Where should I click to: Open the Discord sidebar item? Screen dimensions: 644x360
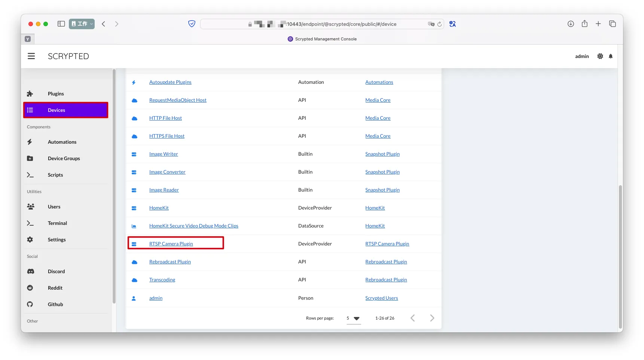[56, 271]
